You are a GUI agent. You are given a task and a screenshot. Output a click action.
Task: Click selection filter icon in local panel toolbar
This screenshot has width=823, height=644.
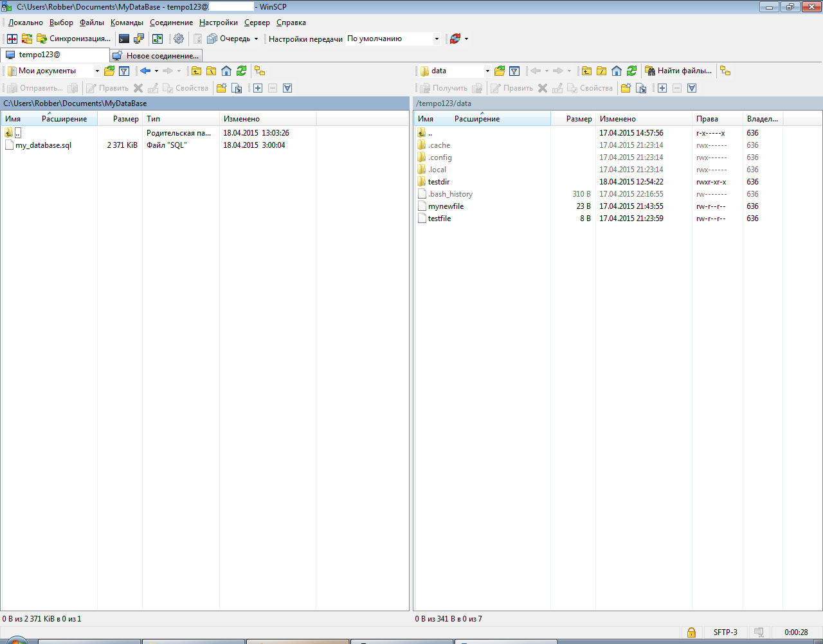tap(287, 88)
